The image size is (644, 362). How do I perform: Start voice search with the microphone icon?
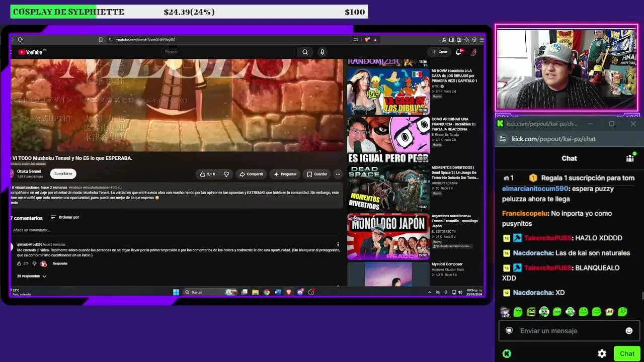322,52
